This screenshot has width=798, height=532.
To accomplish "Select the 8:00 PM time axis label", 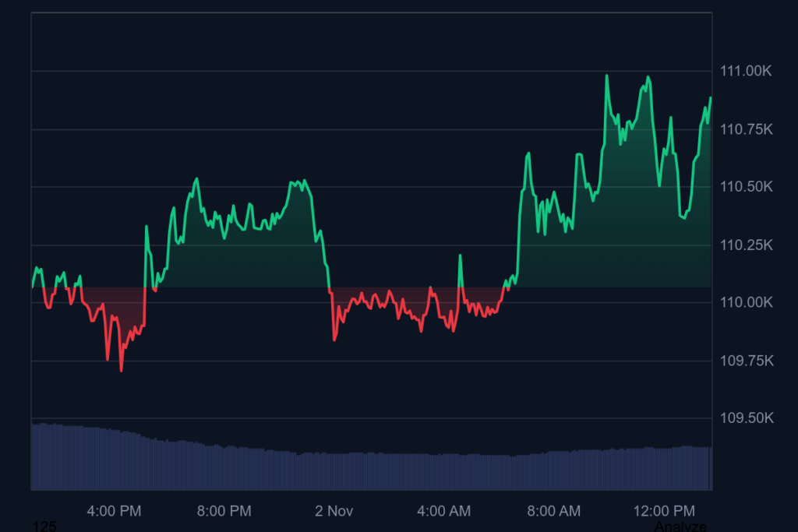I will point(224,511).
